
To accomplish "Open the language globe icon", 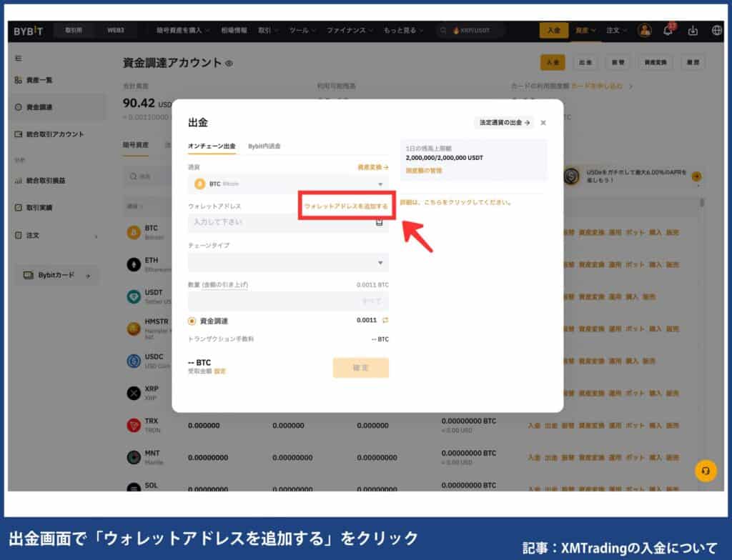I will tap(716, 31).
